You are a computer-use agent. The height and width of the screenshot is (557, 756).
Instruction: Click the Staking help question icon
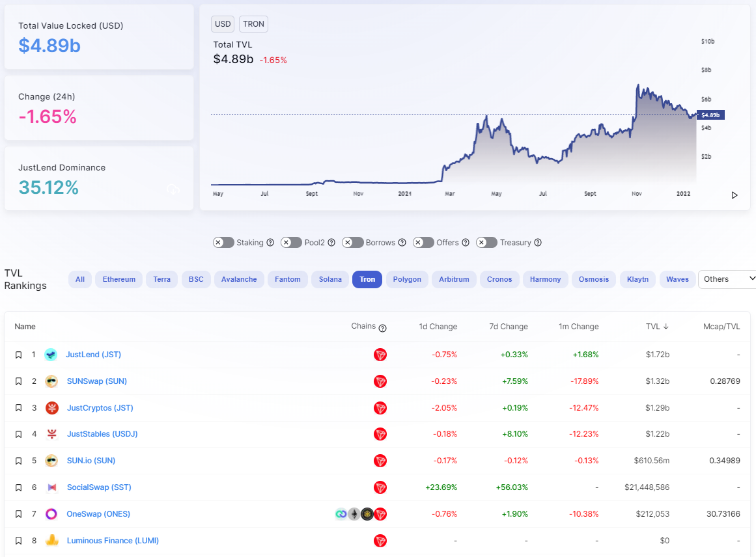tap(270, 243)
